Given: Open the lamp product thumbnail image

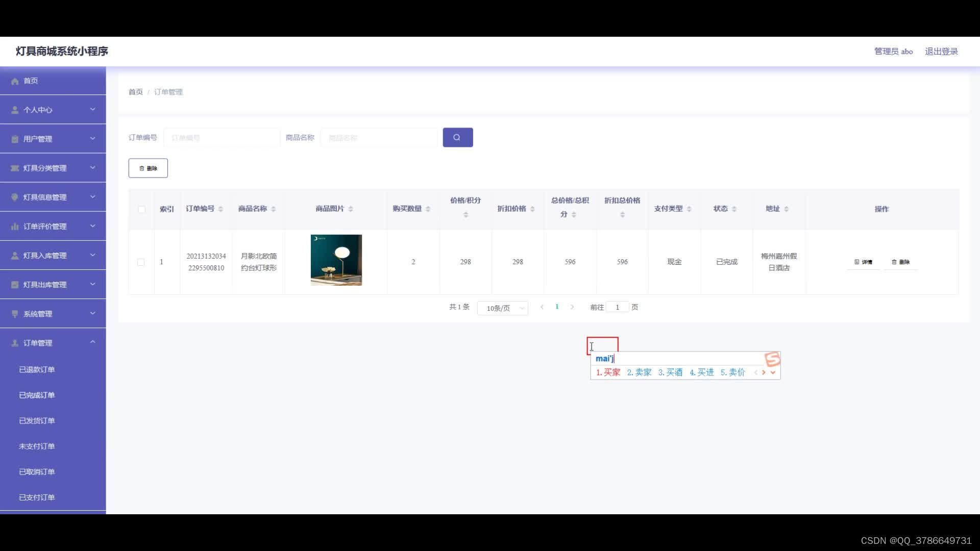Looking at the screenshot, I should [x=336, y=260].
